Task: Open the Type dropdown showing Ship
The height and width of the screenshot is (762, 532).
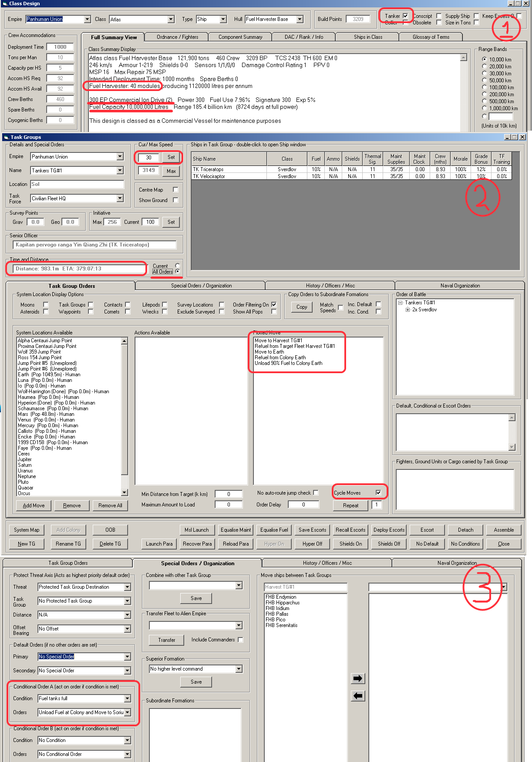Action: pyautogui.click(x=223, y=19)
